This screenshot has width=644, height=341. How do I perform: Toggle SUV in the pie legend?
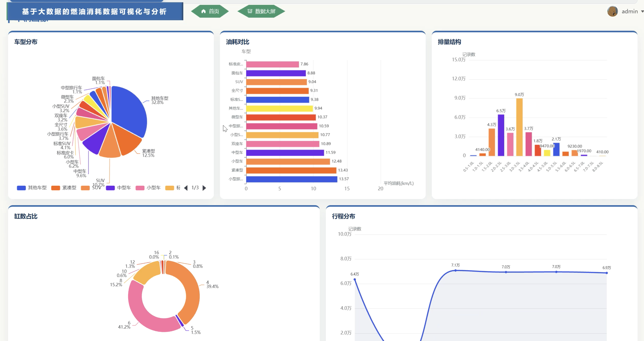click(91, 188)
